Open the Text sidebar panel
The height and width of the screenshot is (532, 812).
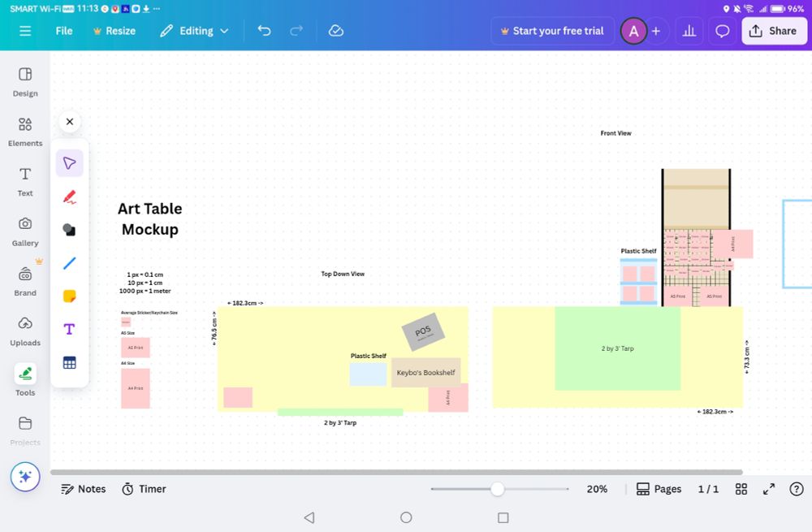(x=25, y=182)
